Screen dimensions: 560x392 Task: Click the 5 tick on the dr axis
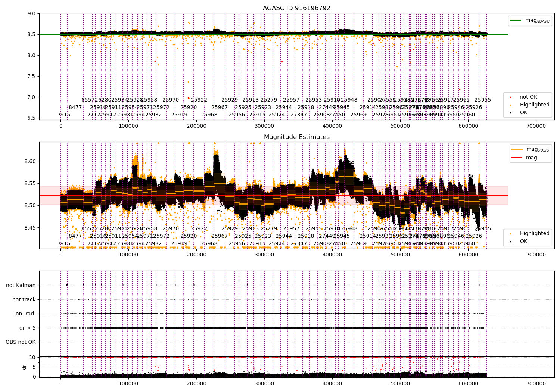pos(34,367)
